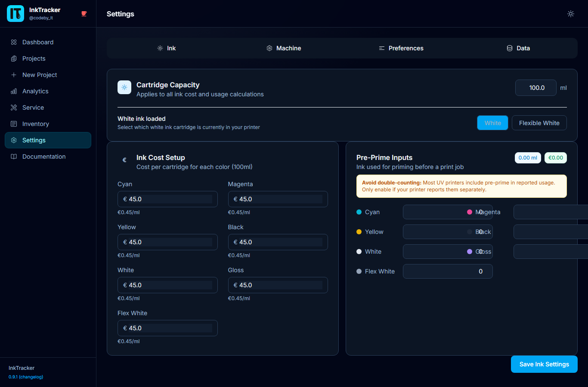Click the Documentation book icon

tap(14, 157)
